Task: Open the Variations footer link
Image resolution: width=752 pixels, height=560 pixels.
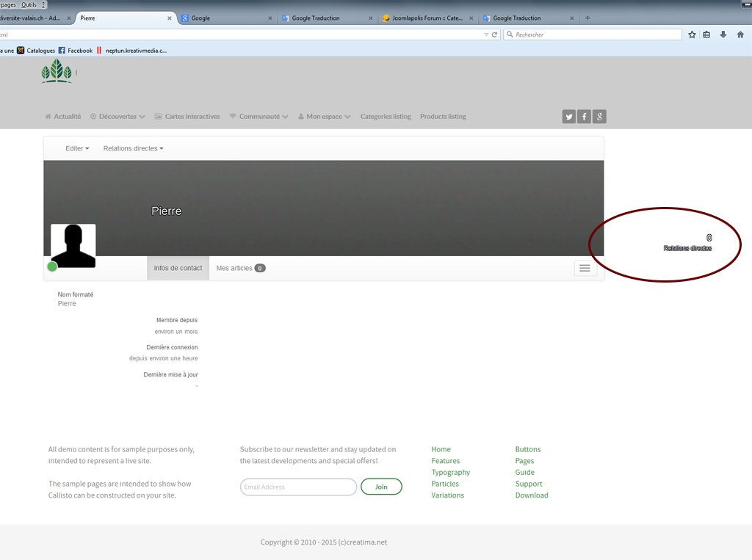Action: tap(447, 495)
